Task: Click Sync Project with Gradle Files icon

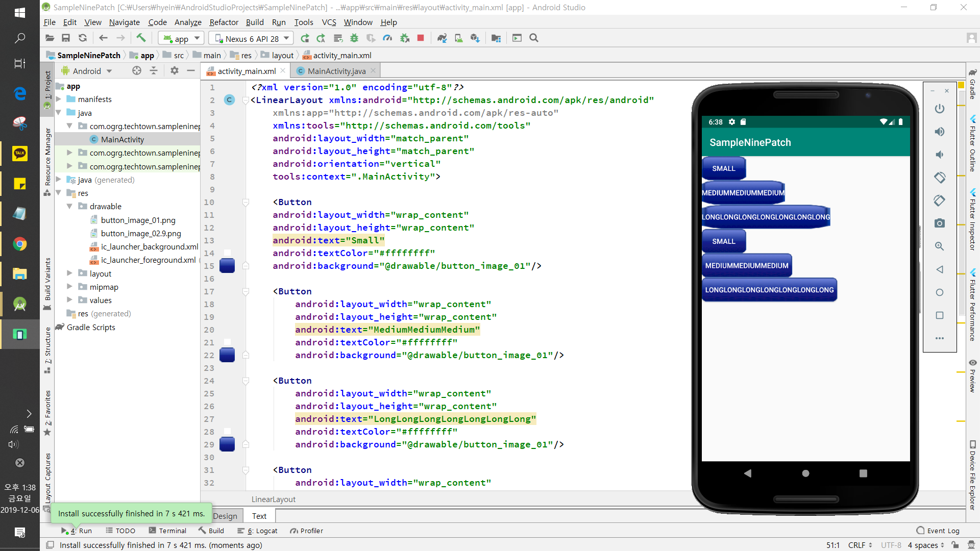Action: tap(442, 38)
